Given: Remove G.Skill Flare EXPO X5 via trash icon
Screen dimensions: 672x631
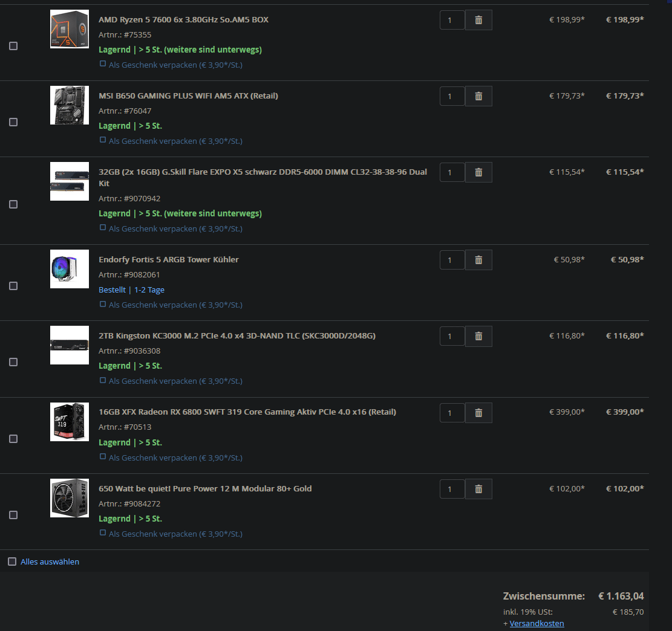Looking at the screenshot, I should coord(478,172).
